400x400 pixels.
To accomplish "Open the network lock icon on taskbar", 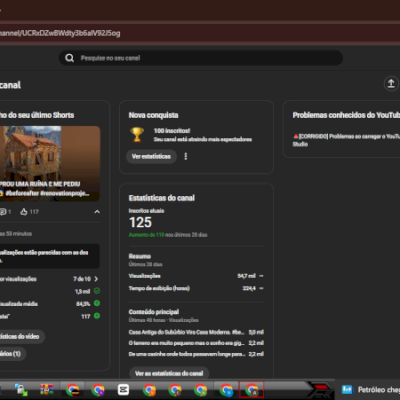I will tap(21, 389).
